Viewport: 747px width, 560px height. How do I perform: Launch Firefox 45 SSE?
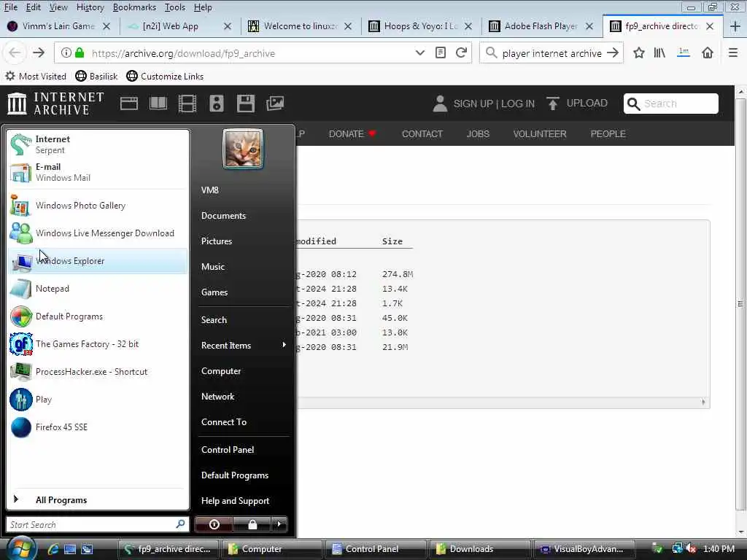coord(98,427)
